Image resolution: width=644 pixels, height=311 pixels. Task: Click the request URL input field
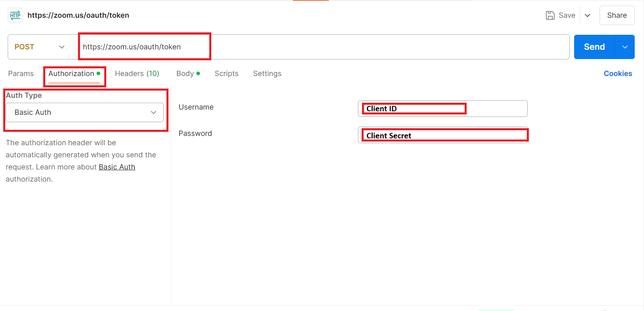tap(322, 47)
